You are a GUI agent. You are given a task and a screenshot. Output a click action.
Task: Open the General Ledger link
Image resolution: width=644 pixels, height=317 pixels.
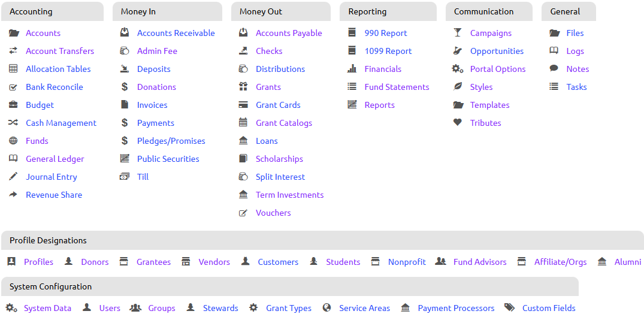point(55,159)
